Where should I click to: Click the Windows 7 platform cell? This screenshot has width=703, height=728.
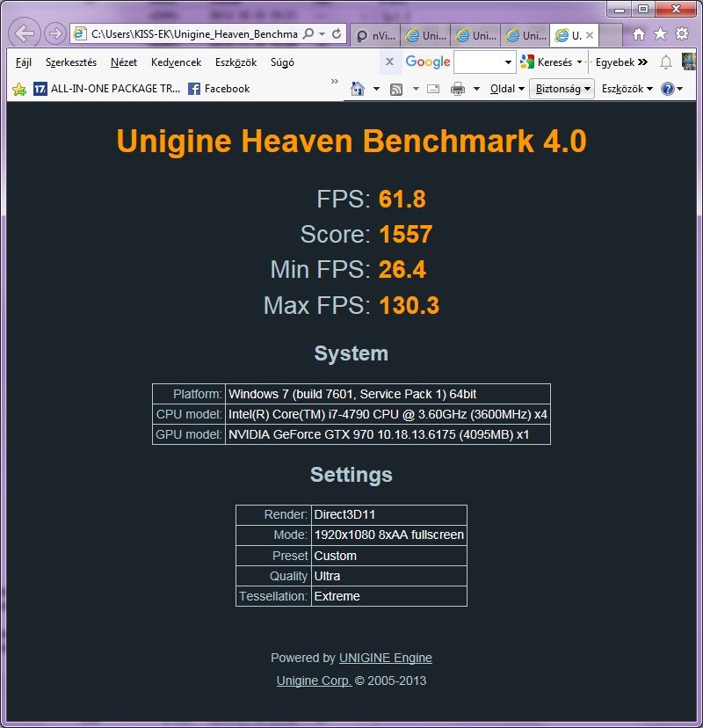pyautogui.click(x=388, y=394)
